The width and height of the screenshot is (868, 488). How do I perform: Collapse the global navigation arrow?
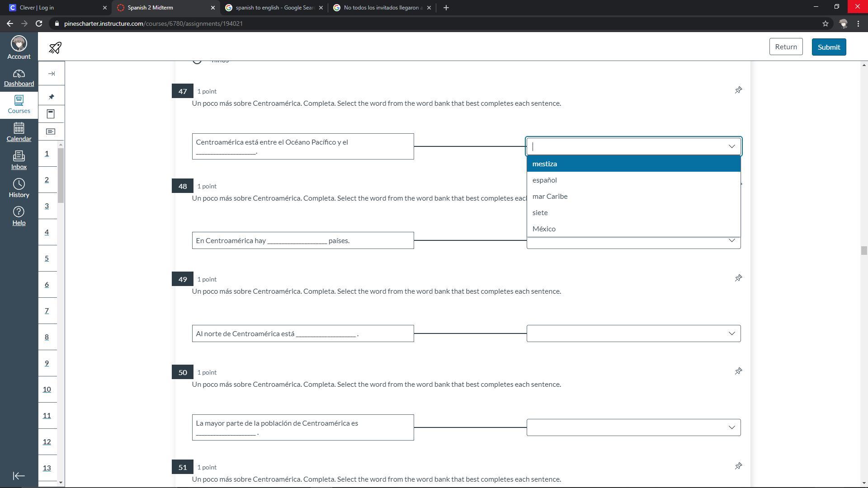click(x=19, y=476)
